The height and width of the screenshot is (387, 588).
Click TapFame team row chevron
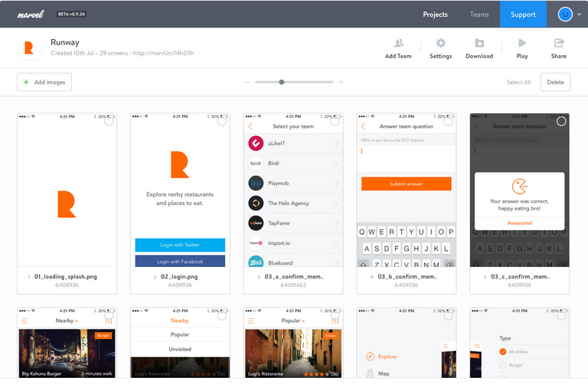[x=337, y=223]
